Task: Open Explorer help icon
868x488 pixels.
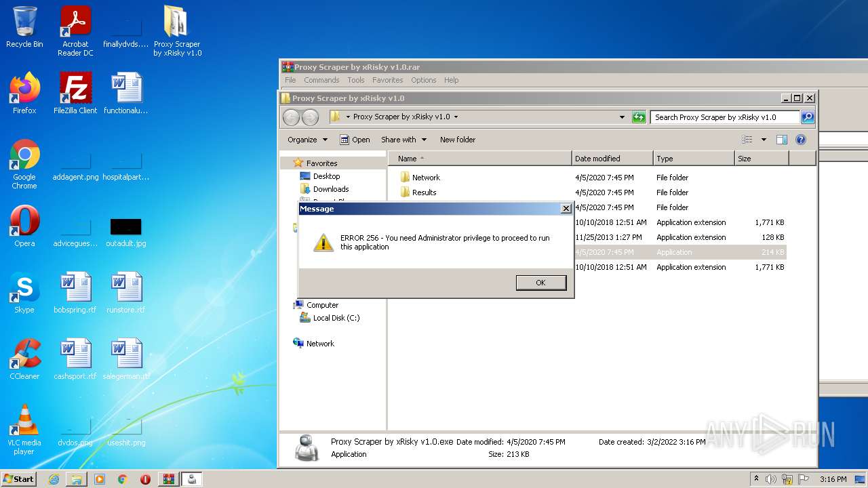Action: (x=801, y=140)
